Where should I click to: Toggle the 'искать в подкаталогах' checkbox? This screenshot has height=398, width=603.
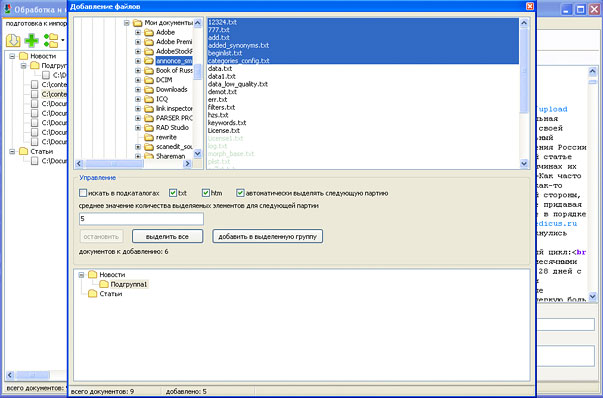pyautogui.click(x=83, y=193)
